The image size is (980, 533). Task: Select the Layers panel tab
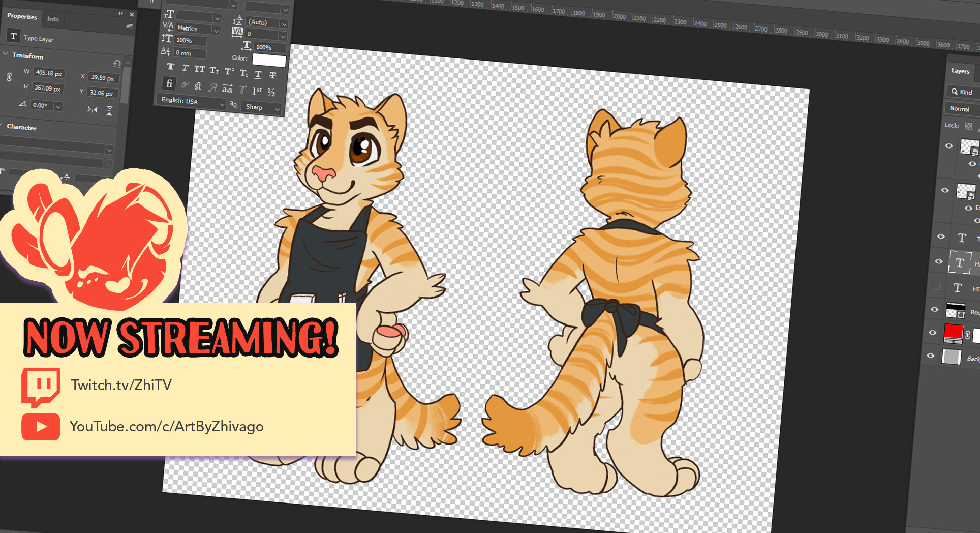[960, 71]
